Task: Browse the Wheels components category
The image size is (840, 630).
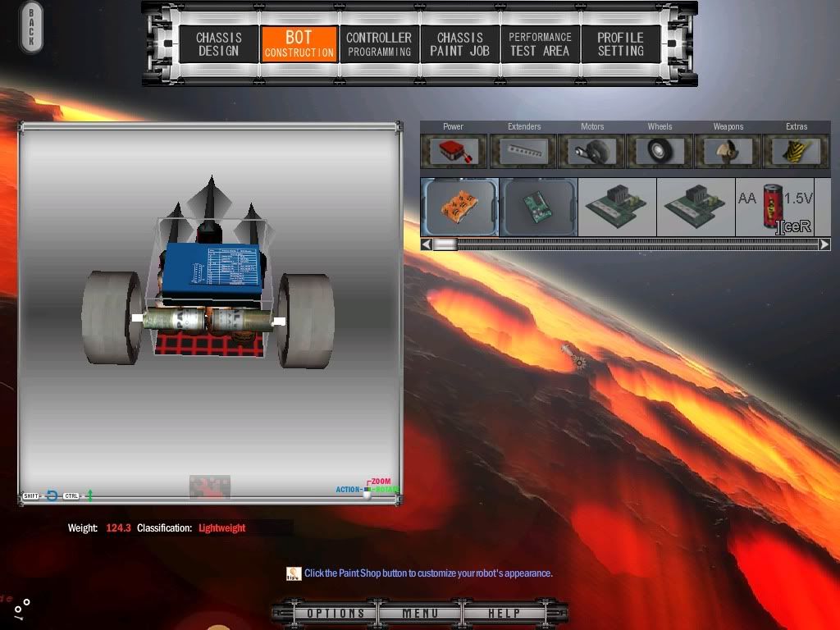Action: (x=660, y=151)
